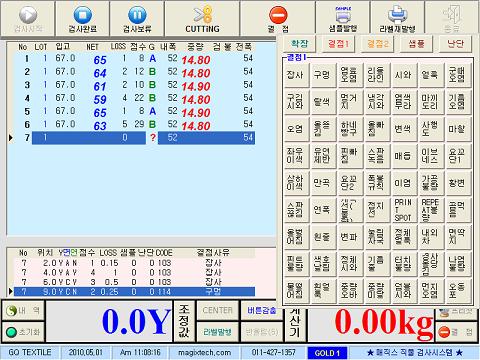Viewport: 480px width, 360px height.
Task: Click the 0.0Y length display
Action: (x=110, y=321)
